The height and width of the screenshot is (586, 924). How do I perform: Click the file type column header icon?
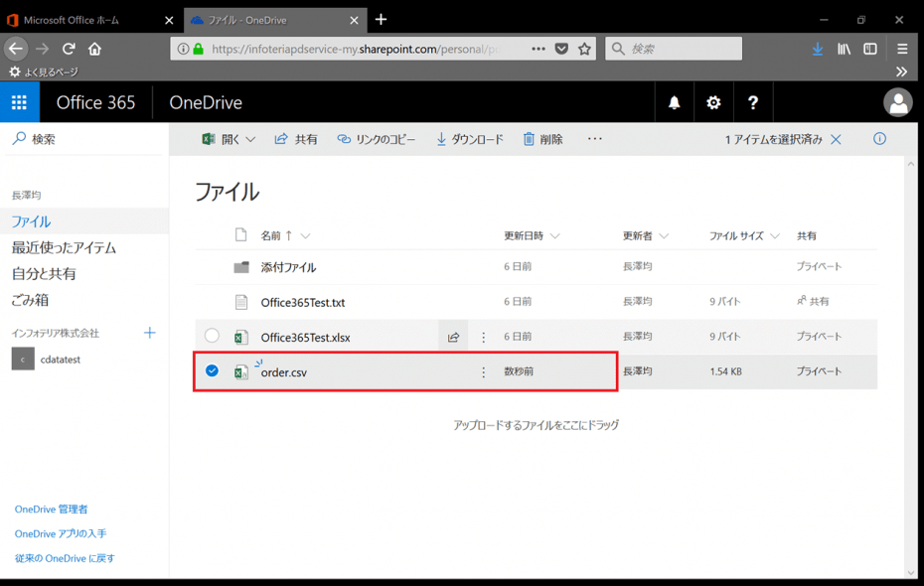tap(240, 235)
